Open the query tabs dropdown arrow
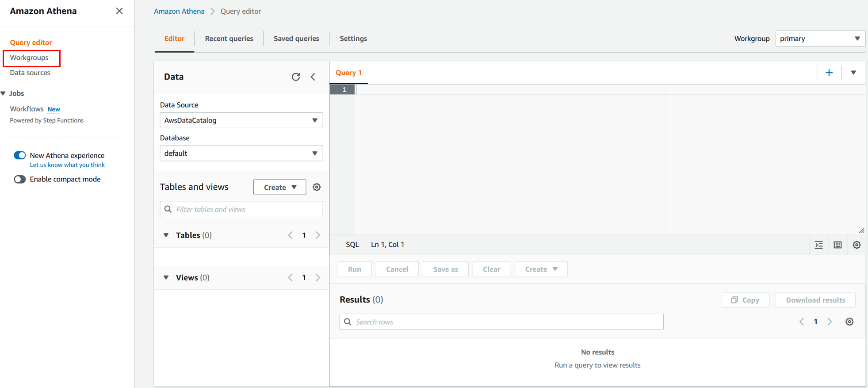Viewport: 868px width, 388px height. tap(853, 73)
